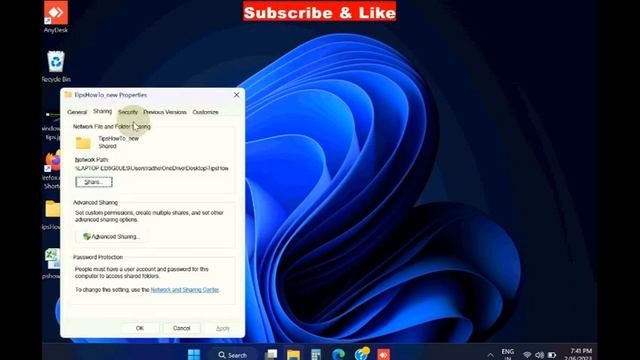Close the TipsHowTo_new Properties dialog
The height and width of the screenshot is (360, 640).
236,95
